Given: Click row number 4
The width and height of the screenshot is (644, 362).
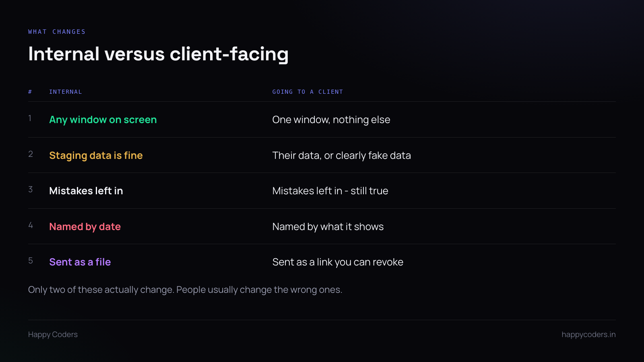Looking at the screenshot, I should click(x=31, y=225).
